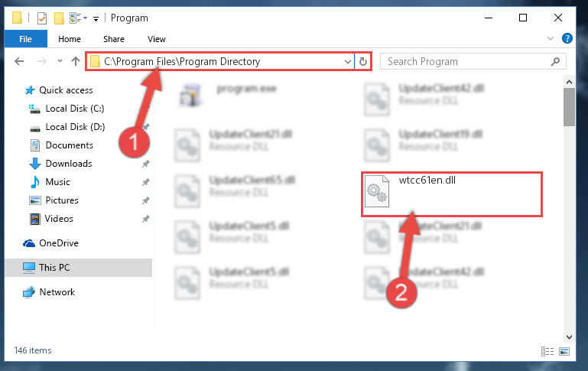The image size is (588, 371).
Task: Refresh the current folder view
Action: [363, 61]
